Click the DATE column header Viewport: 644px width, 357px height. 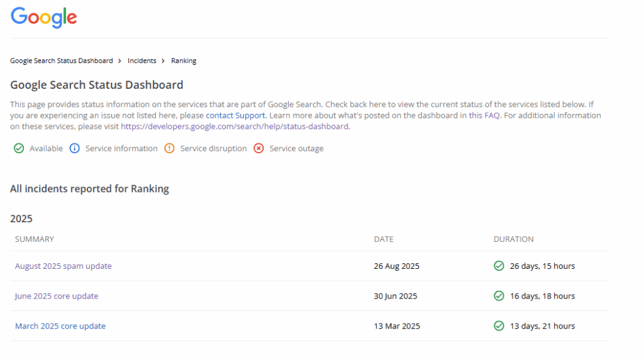click(384, 239)
